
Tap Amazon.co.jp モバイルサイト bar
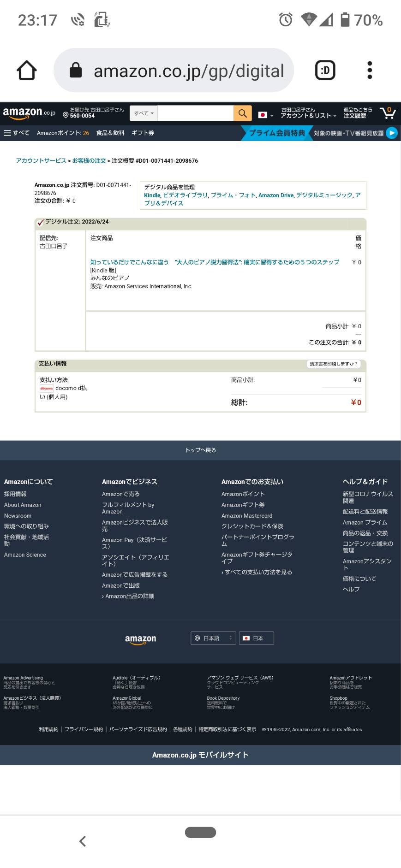pos(200,755)
